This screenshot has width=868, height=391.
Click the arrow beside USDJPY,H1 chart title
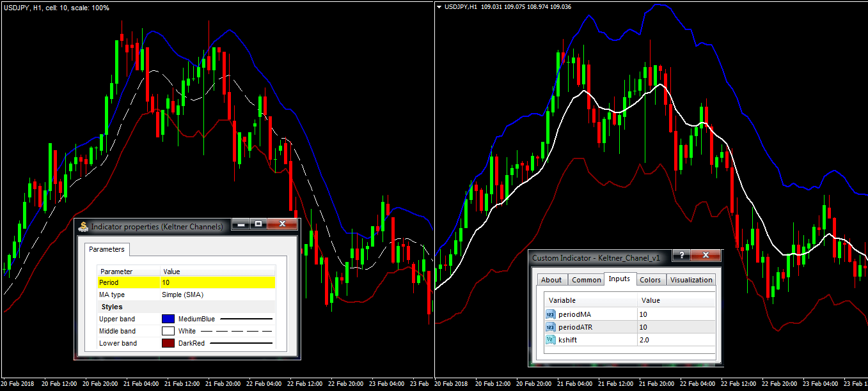click(x=439, y=7)
